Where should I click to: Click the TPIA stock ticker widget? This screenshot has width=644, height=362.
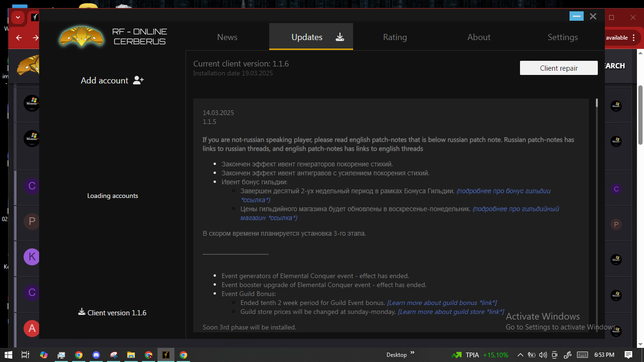[x=480, y=355]
